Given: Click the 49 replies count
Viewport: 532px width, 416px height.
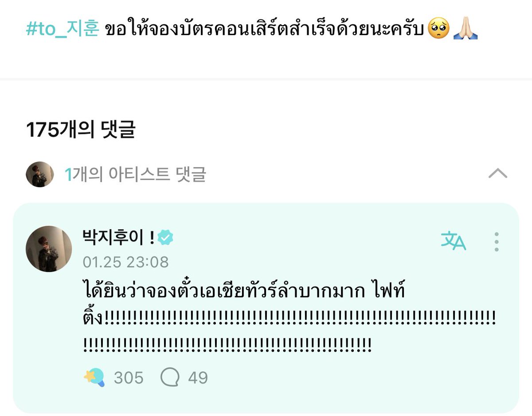Looking at the screenshot, I should 198,378.
